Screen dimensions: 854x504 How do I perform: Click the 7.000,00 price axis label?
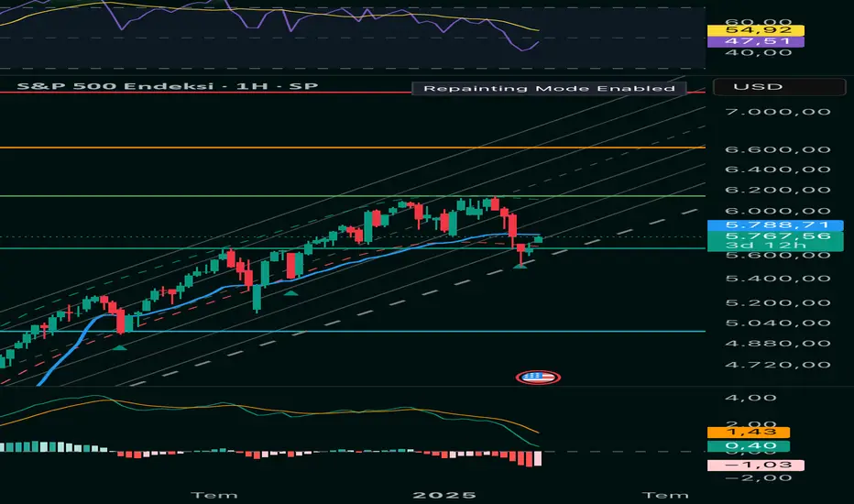click(778, 112)
